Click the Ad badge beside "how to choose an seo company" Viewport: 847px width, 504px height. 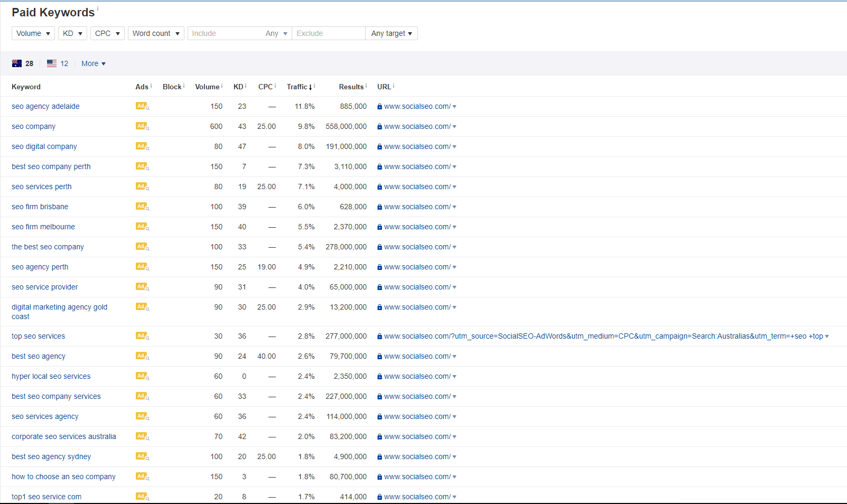point(141,476)
